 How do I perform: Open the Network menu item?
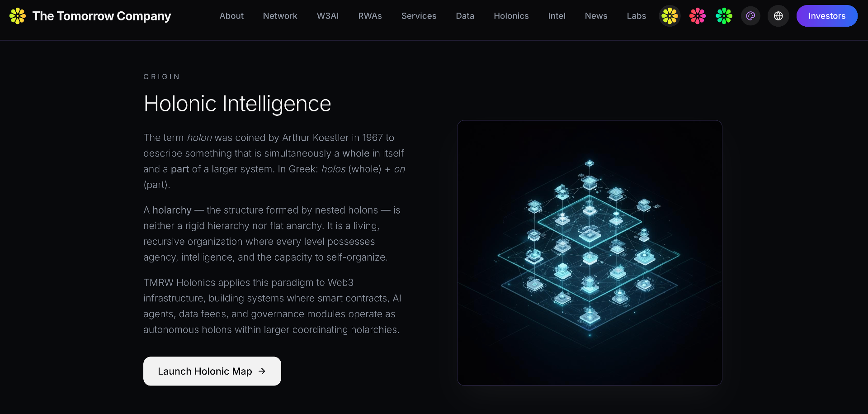point(280,16)
